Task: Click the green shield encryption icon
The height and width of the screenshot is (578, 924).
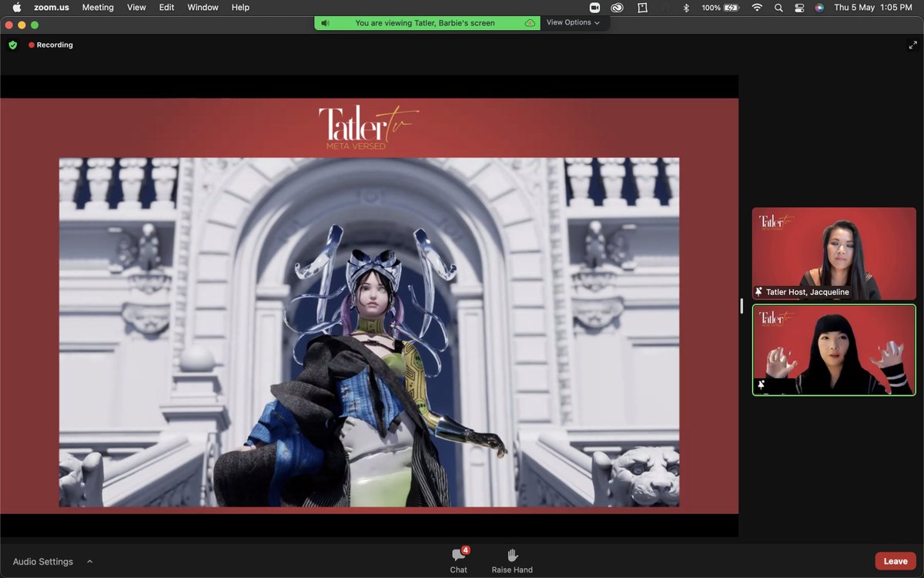Action: 13,45
